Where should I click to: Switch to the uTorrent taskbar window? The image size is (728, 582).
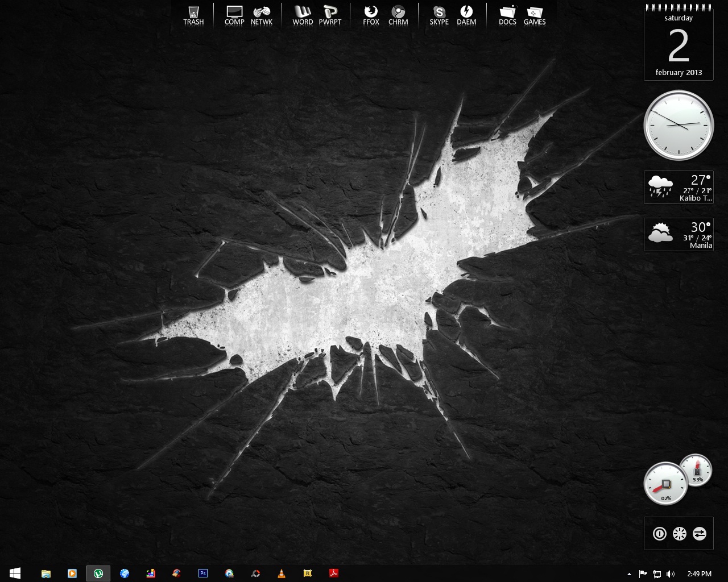point(98,573)
